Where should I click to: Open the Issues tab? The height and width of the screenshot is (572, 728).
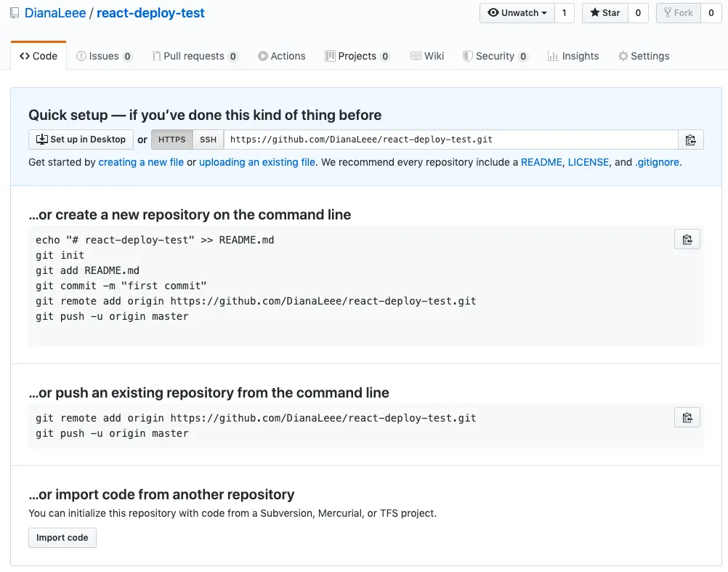click(104, 56)
